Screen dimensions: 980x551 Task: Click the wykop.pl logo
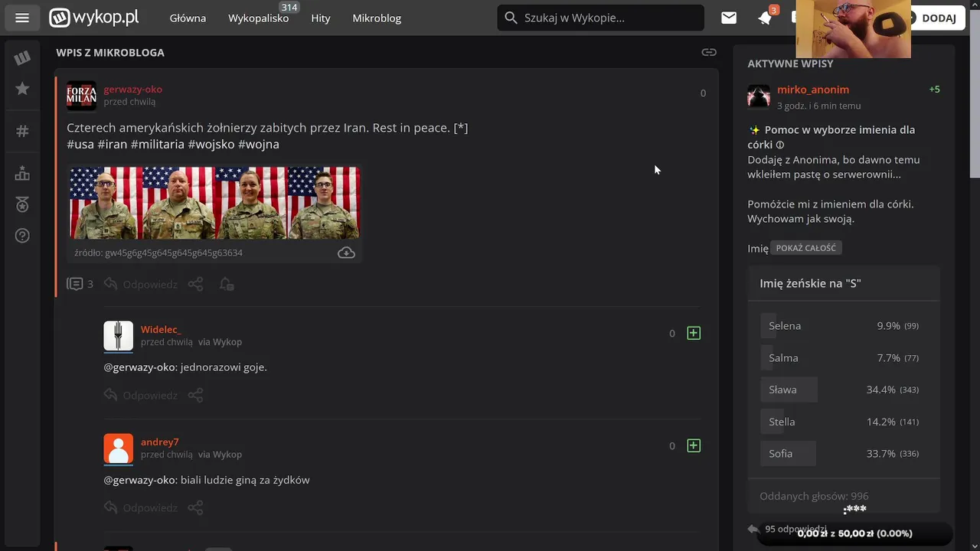point(94,18)
